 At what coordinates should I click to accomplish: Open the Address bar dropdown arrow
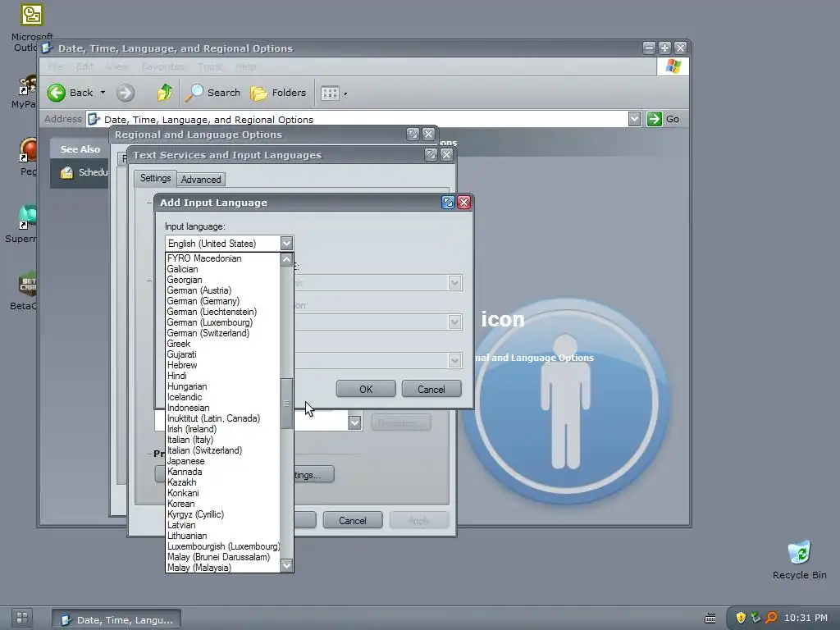(634, 119)
